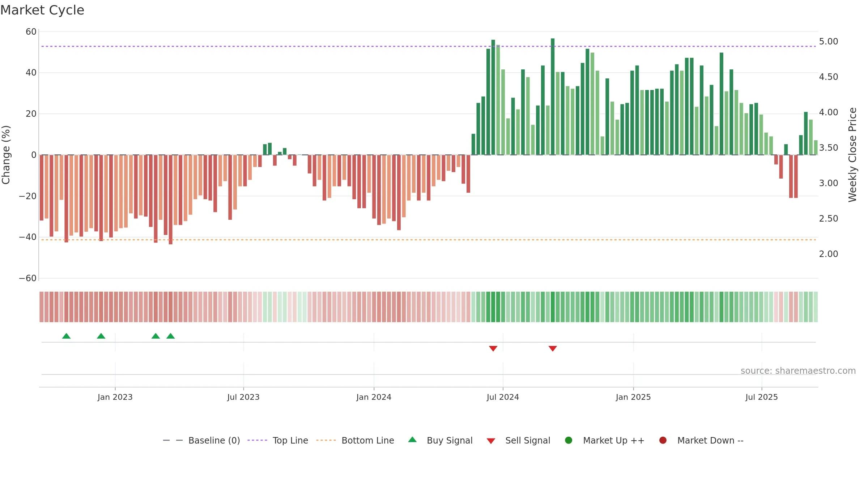The height and width of the screenshot is (488, 868).
Task: Click the first buy signal triangle before Jan 2023
Action: [66, 336]
